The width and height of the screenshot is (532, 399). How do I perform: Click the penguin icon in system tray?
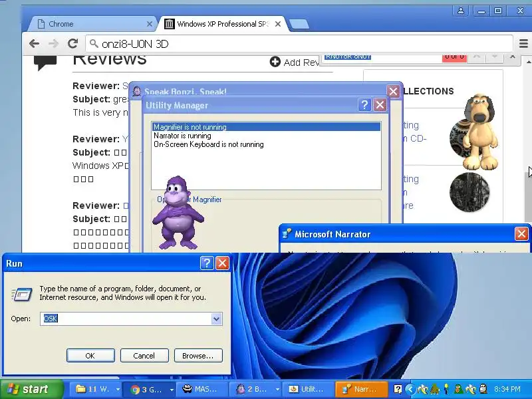pos(483,389)
